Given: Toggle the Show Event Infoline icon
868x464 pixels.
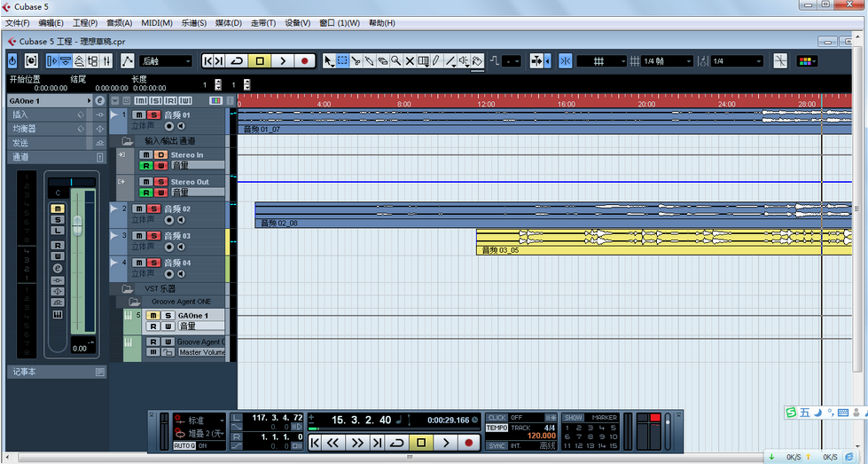Looking at the screenshot, I should pos(66,60).
